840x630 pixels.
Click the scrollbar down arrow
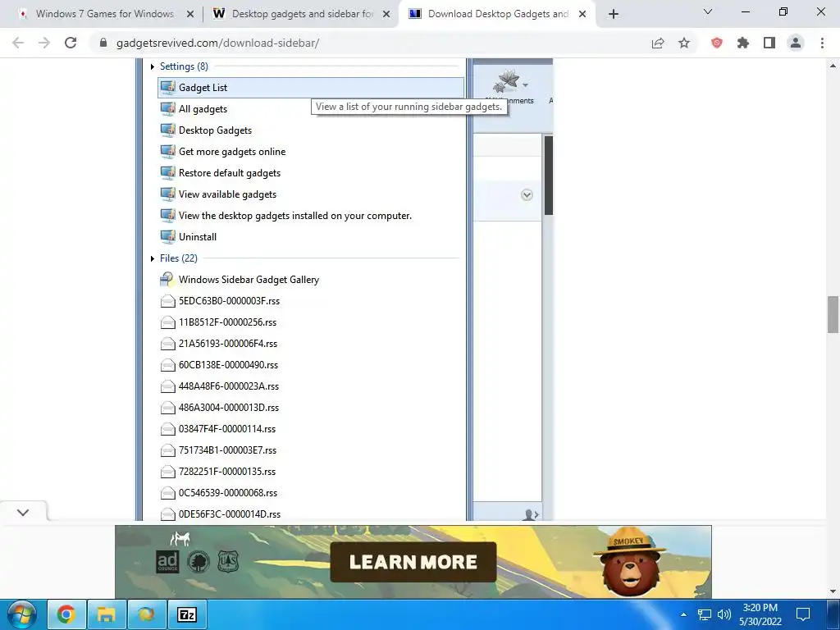click(x=833, y=591)
